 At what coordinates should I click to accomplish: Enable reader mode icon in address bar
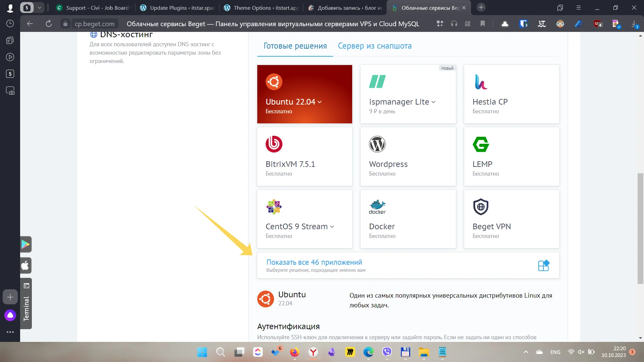468,23
